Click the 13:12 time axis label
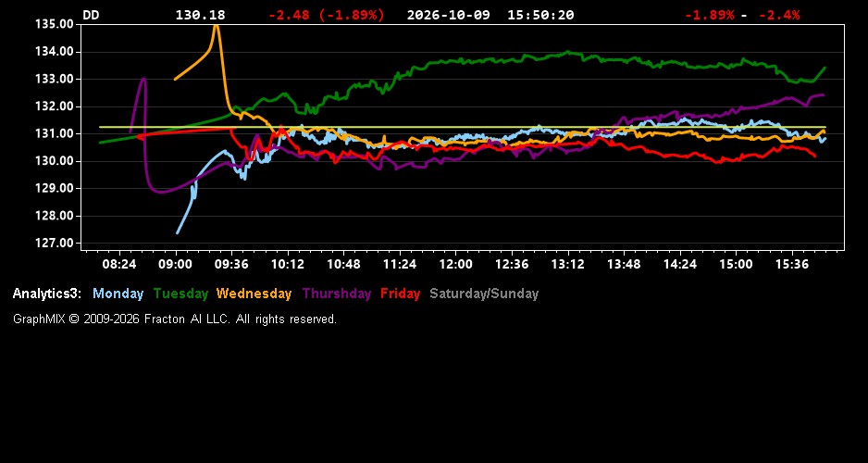Screen dimensions: 868x463 tap(567, 264)
